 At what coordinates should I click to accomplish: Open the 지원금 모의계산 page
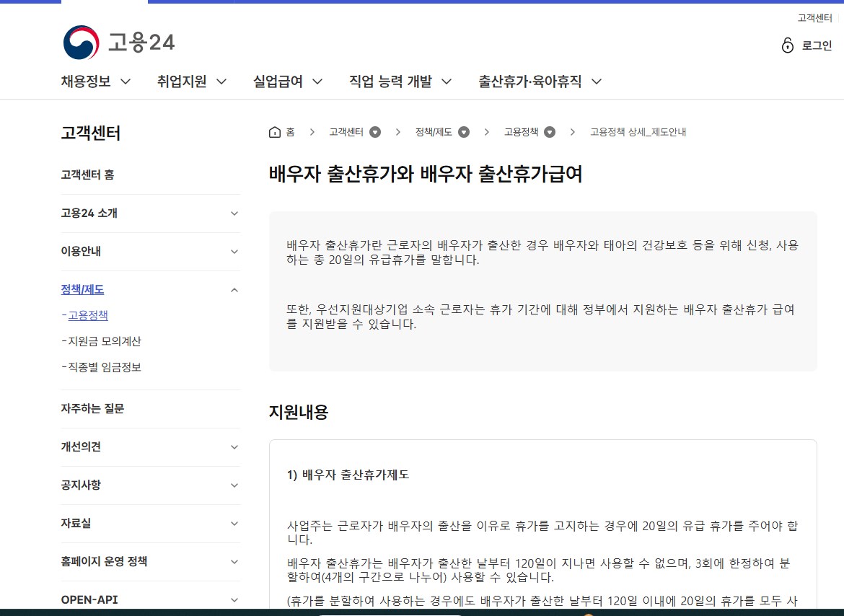coord(102,341)
